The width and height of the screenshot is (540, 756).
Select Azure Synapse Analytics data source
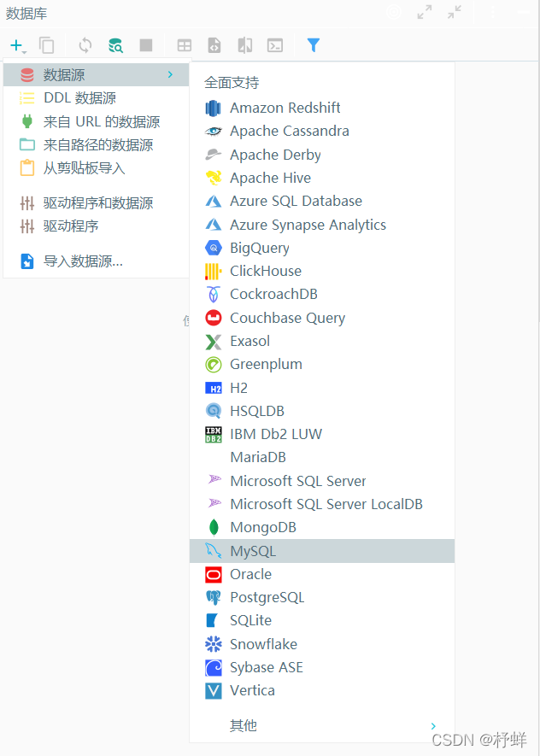coord(322,224)
